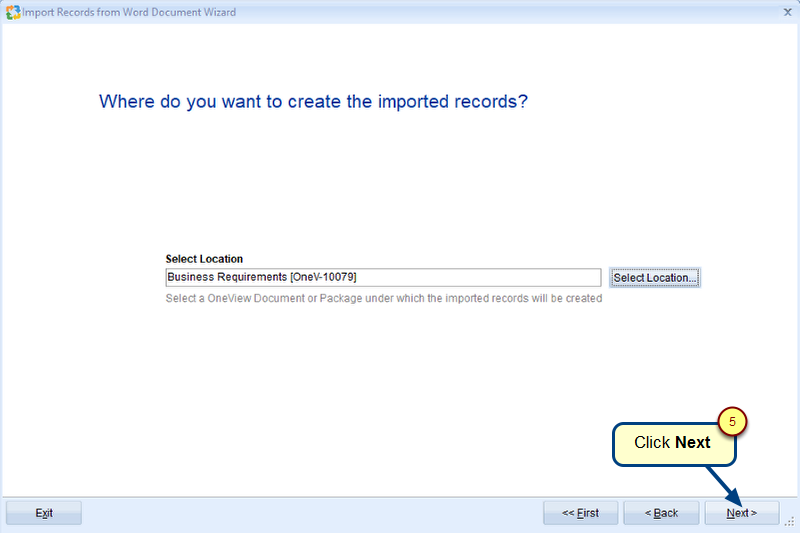
Task: Click the "Where do you want to create" heading
Action: coord(313,102)
